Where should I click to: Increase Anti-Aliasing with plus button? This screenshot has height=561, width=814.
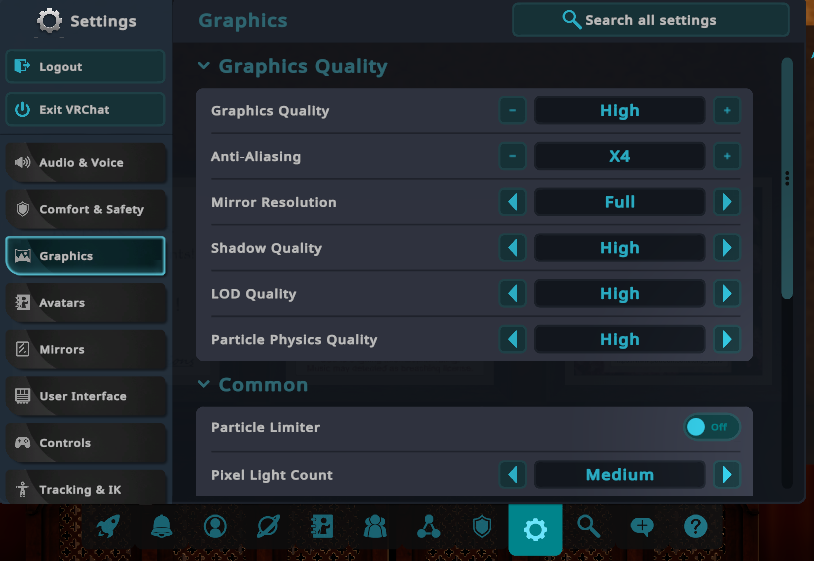pos(727,156)
